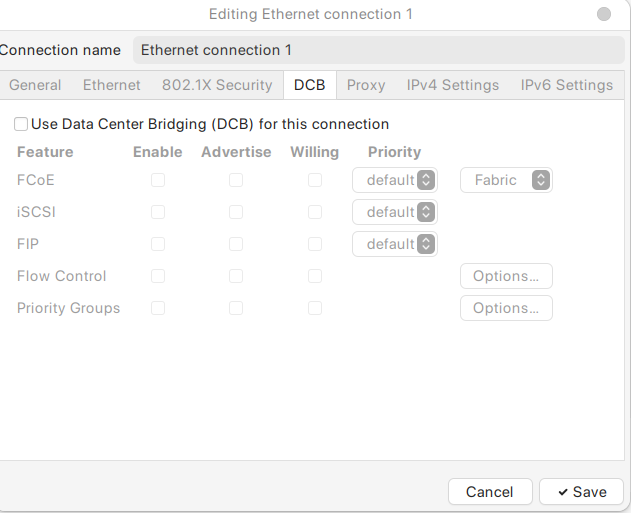Switch to the IPv4 Settings tab
The image size is (631, 513).
point(453,85)
